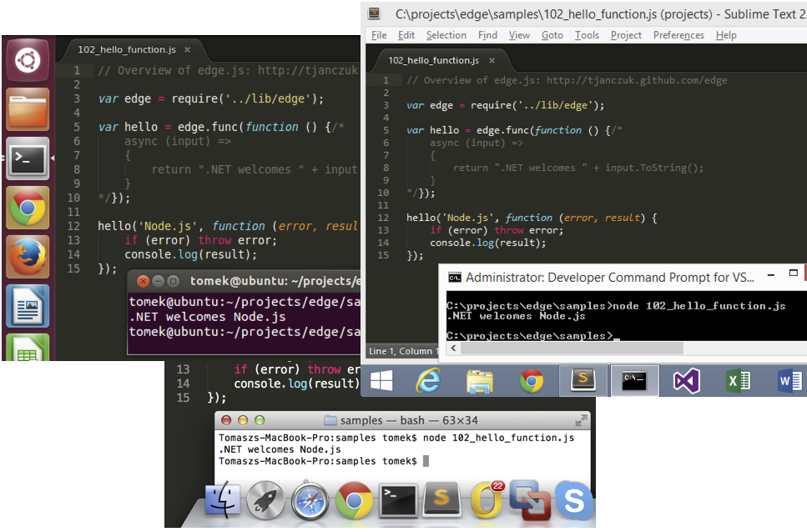Close the Ubuntu terminal window

[143, 281]
